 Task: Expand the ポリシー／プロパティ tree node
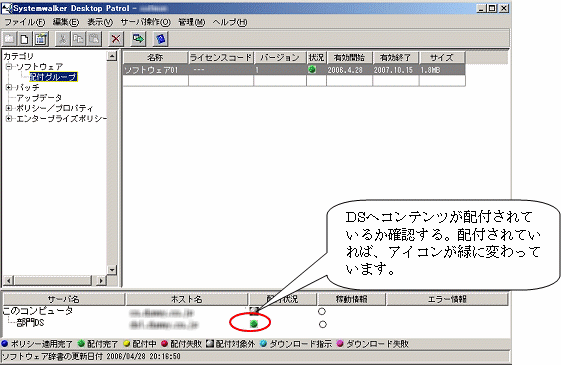9,108
